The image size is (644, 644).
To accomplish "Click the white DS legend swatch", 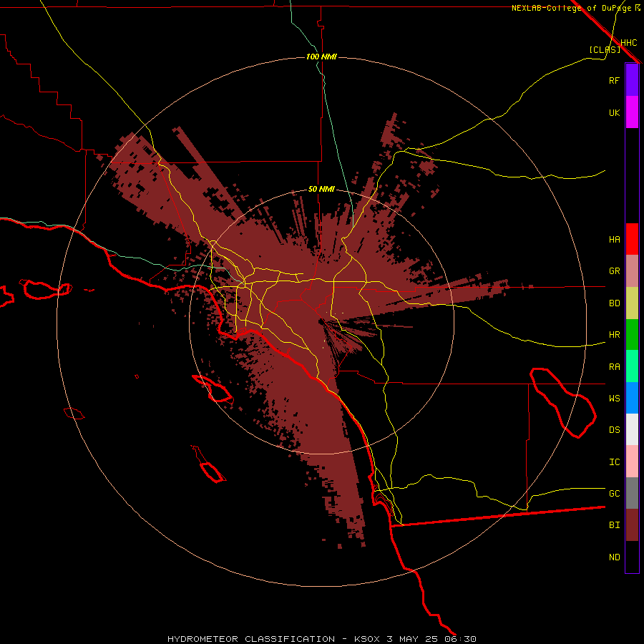I will (632, 429).
